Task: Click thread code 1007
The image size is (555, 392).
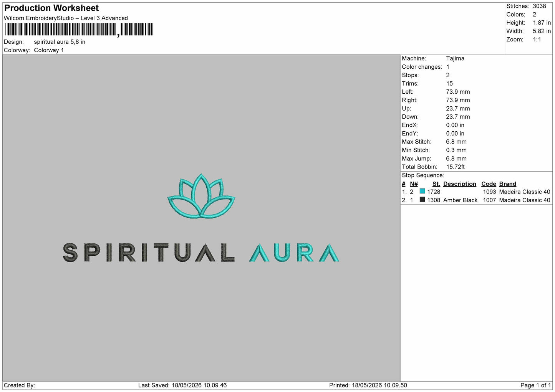Action: (x=489, y=200)
